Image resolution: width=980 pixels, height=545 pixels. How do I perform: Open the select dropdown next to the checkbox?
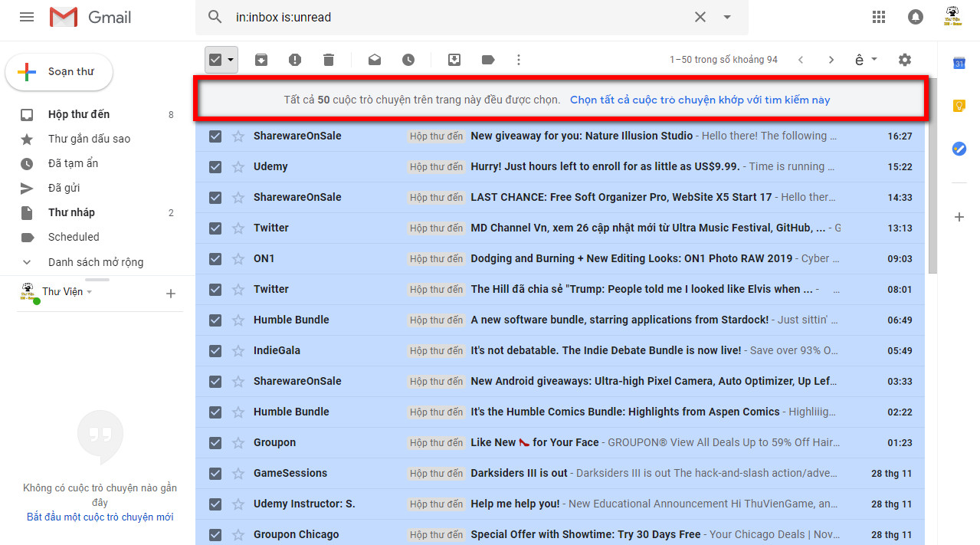pos(230,59)
